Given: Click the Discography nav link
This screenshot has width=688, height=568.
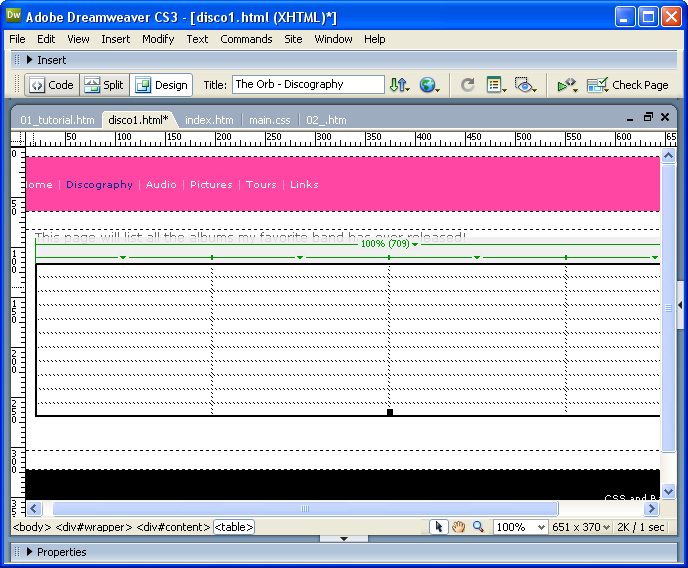Looking at the screenshot, I should coord(99,184).
